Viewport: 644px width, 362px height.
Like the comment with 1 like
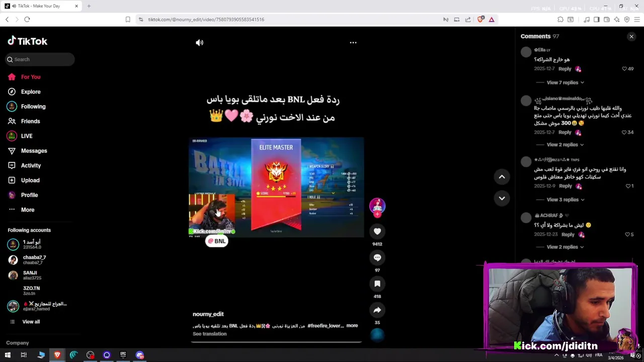coord(628,186)
